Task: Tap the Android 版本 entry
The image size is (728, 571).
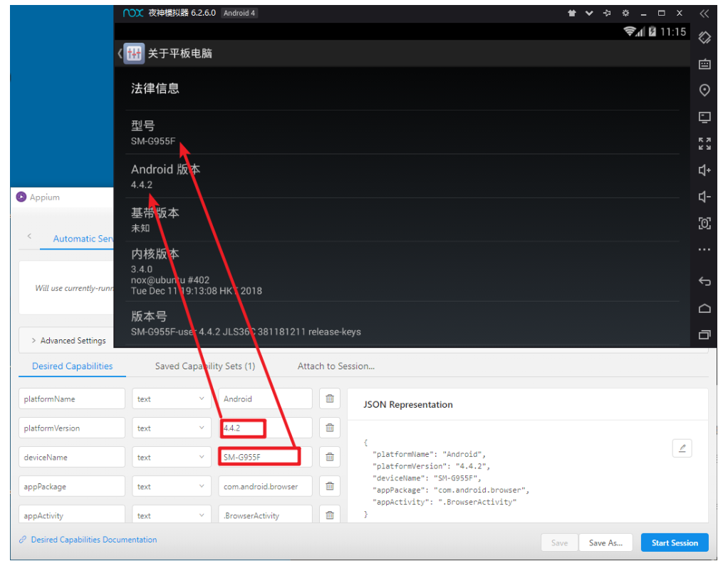Action: (x=402, y=175)
